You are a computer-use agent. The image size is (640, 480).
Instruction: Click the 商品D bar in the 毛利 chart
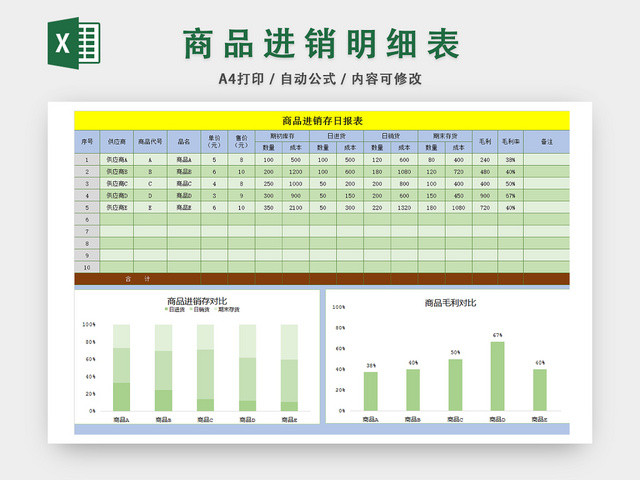click(x=497, y=376)
